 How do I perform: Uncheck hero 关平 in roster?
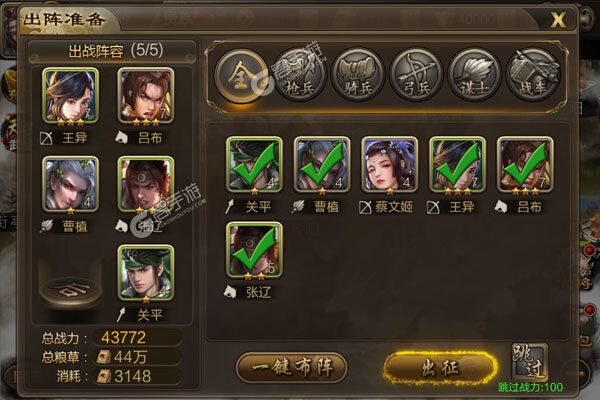pos(254,165)
